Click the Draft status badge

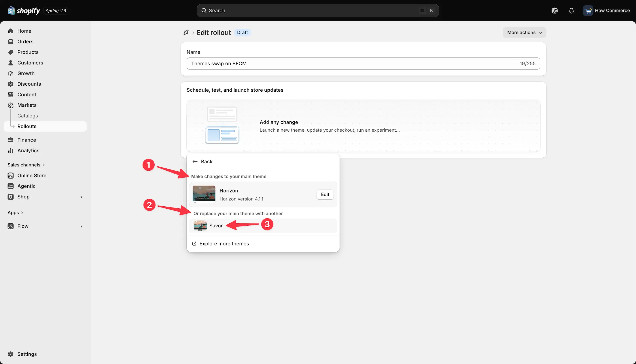point(242,32)
